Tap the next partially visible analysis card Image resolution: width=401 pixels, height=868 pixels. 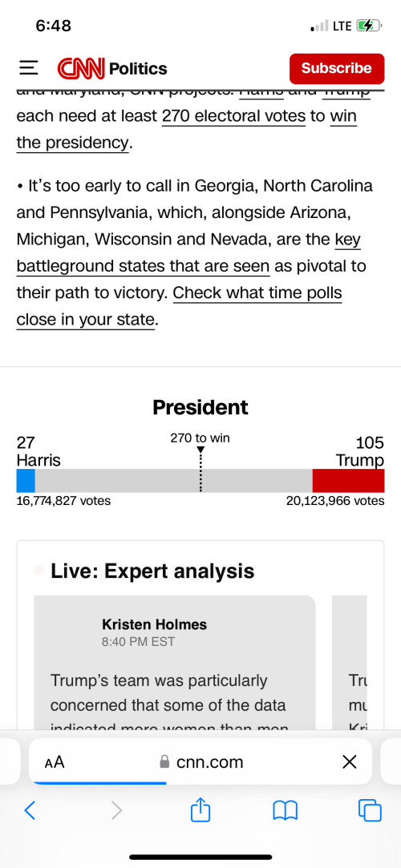[350, 663]
